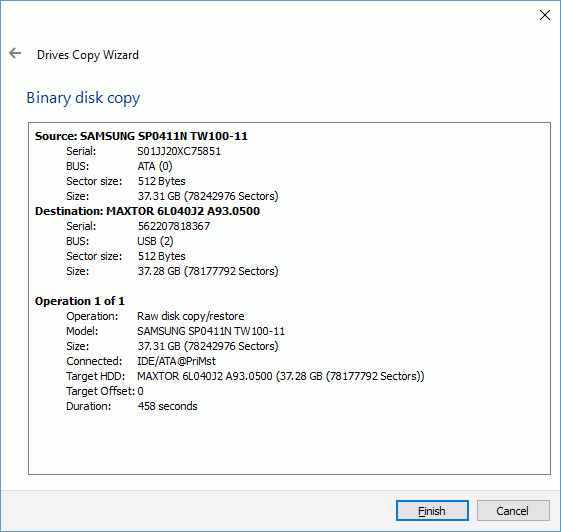Click the Target HDD MAXTOR value
561x532 pixels.
pyautogui.click(x=281, y=376)
